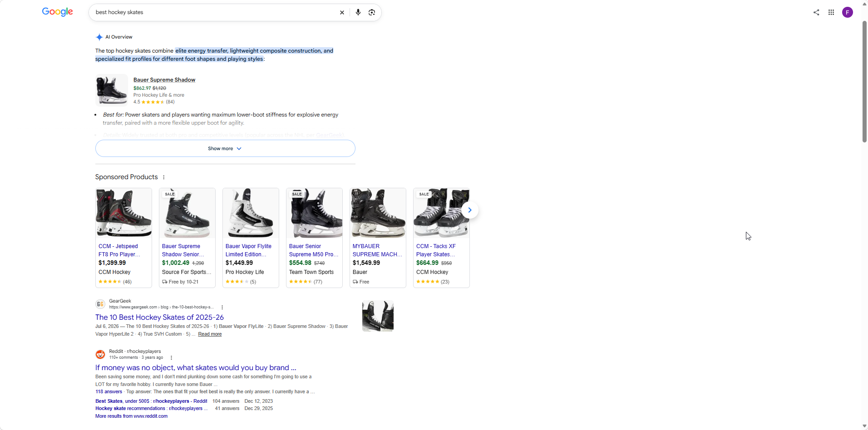The height and width of the screenshot is (430, 868).
Task: Open CCM Jetspeed FT8 Pro product image
Action: click(x=123, y=213)
